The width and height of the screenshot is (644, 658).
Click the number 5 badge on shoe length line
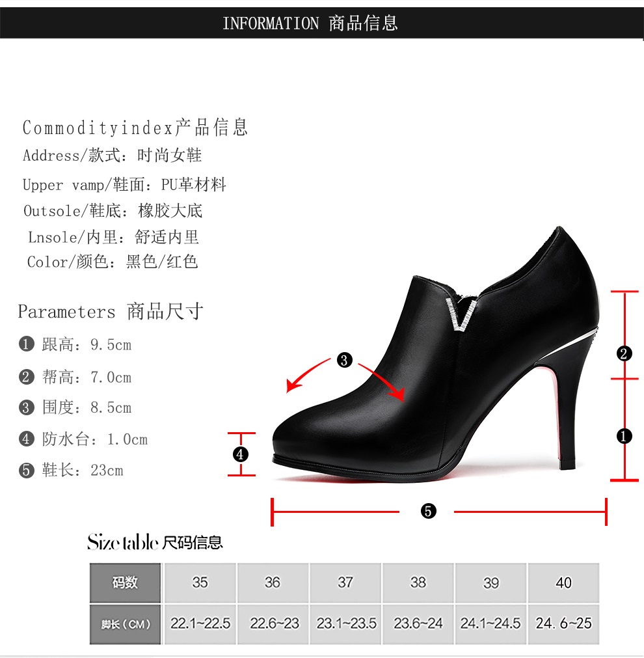[428, 511]
